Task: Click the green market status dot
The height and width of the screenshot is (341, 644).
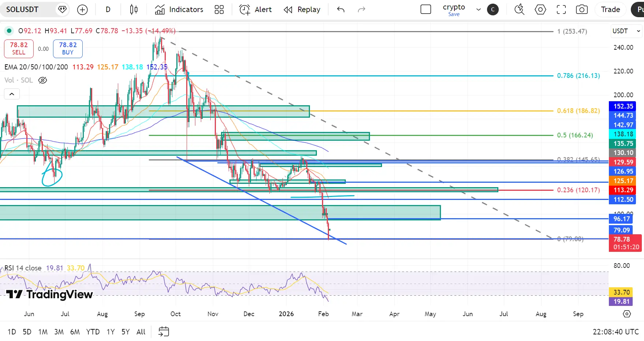Action: pos(9,31)
